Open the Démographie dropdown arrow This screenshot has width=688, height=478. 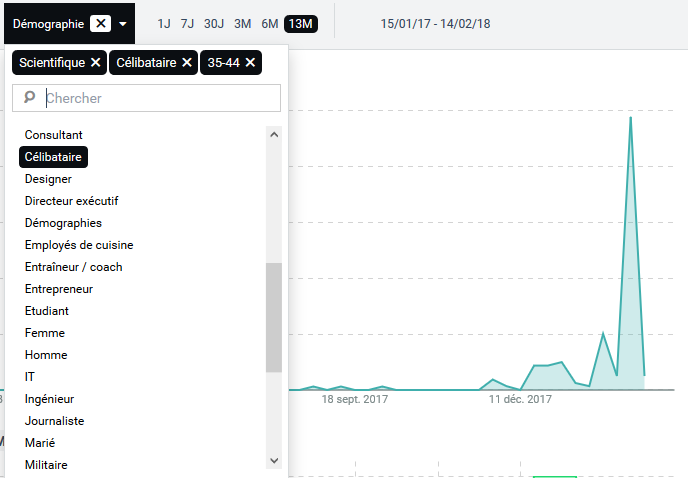(x=123, y=24)
